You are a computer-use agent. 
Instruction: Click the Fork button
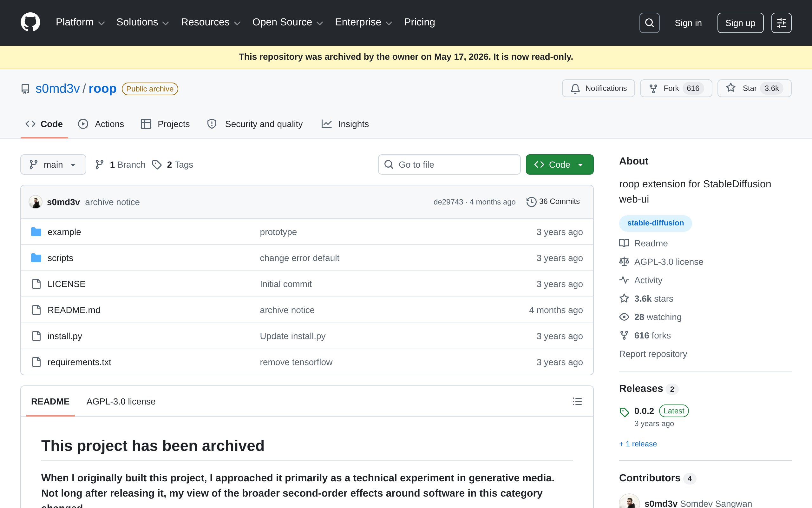[x=676, y=88]
